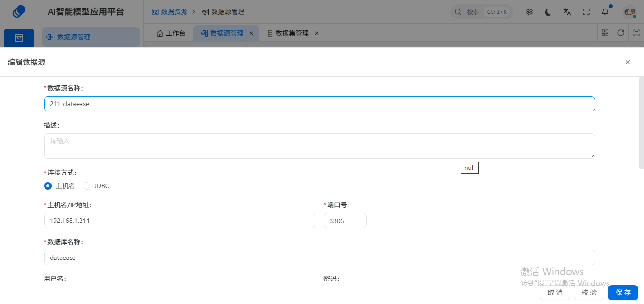Screen dimensions: 644x304
Task: Toggle dark mode moon icon
Action: tap(548, 12)
